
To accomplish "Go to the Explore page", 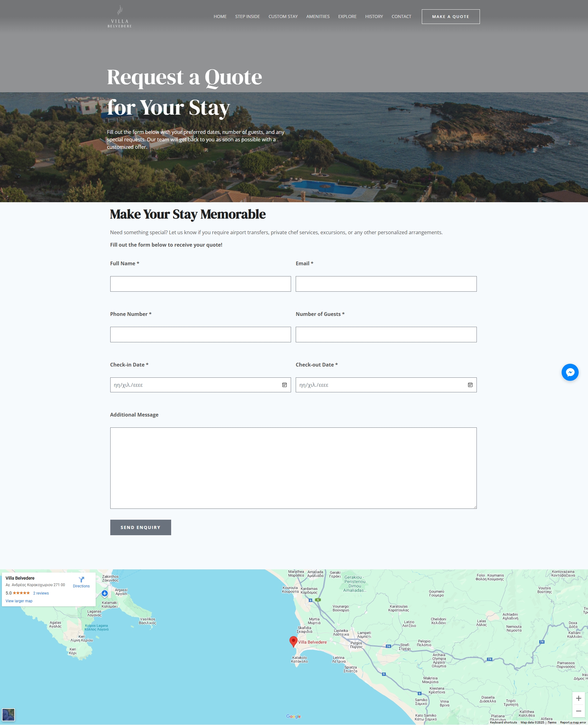I will pyautogui.click(x=347, y=16).
